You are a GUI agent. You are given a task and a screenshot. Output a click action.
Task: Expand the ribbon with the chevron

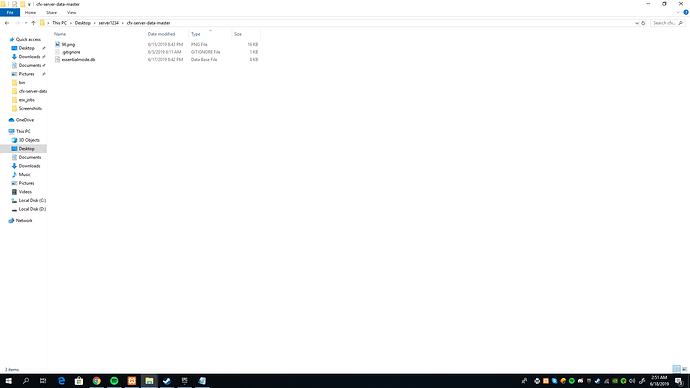(678, 12)
